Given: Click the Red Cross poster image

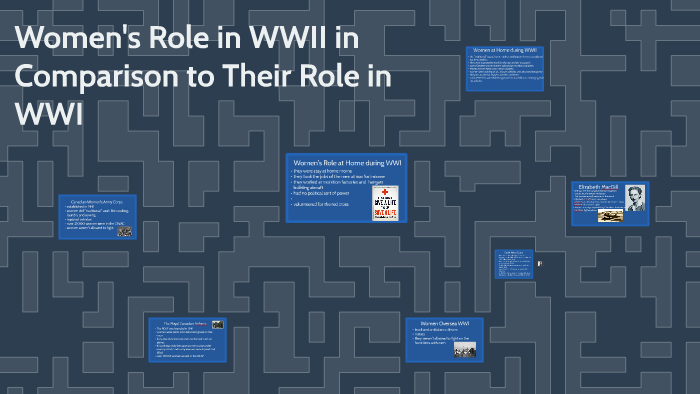Looking at the screenshot, I should (x=385, y=203).
